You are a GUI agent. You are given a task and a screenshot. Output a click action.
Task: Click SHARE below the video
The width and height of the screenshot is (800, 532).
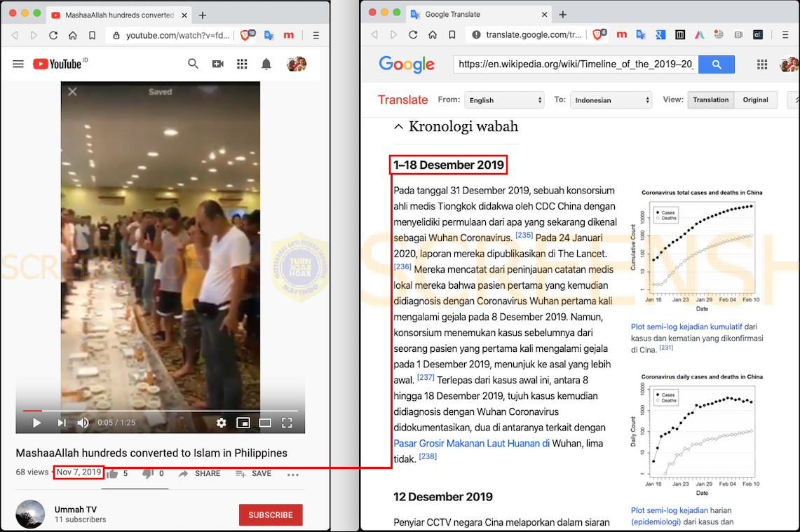(200, 474)
